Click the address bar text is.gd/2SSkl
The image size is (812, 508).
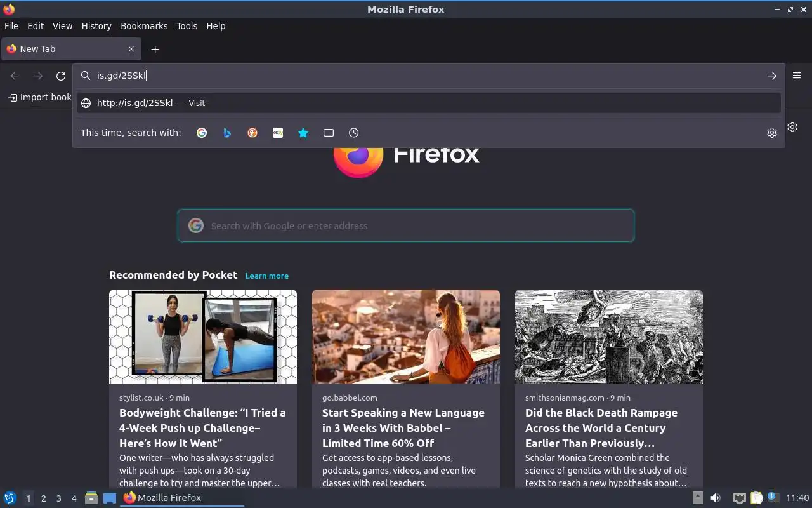[122, 76]
